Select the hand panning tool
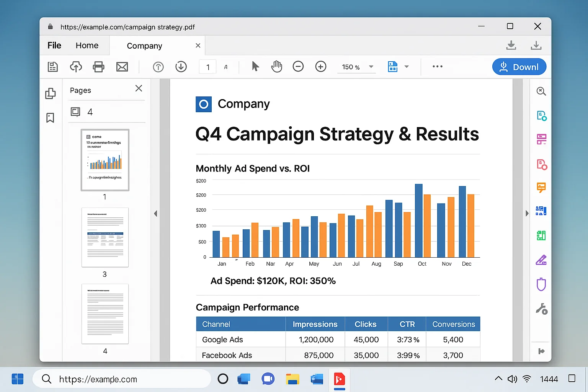The height and width of the screenshot is (392, 588). 276,67
